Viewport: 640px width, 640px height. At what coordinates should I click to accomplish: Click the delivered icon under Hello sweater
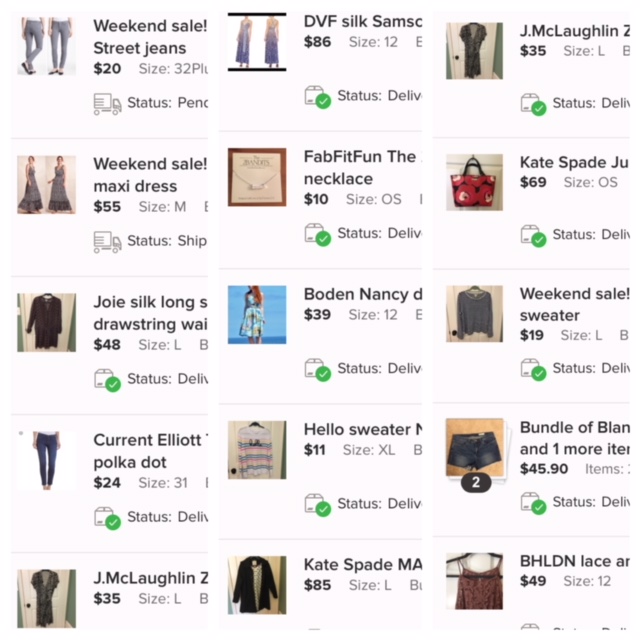pyautogui.click(x=318, y=505)
